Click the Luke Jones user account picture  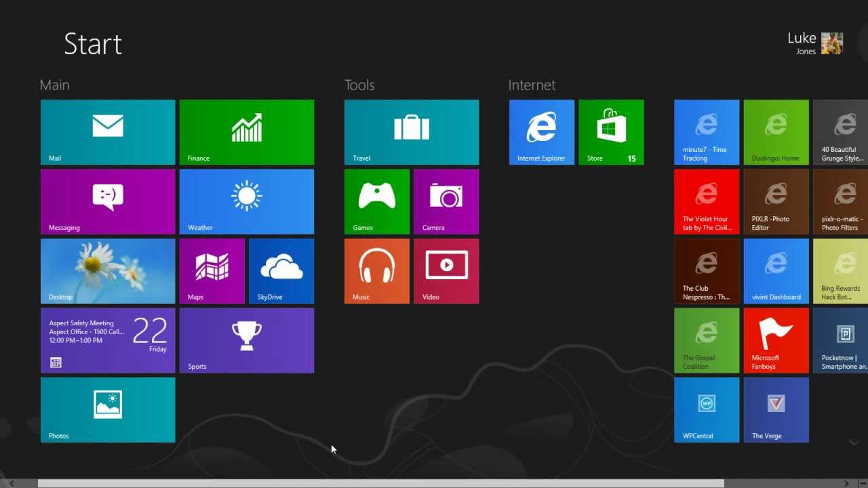[x=832, y=43]
